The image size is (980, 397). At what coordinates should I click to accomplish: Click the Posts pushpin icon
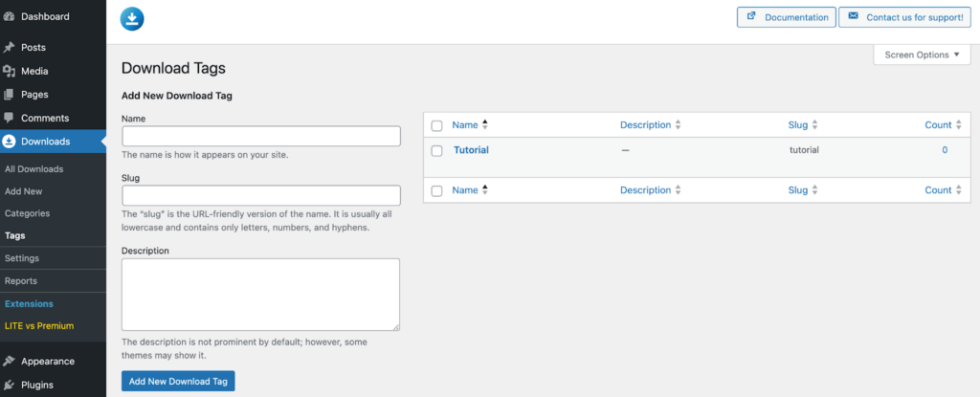(x=9, y=48)
